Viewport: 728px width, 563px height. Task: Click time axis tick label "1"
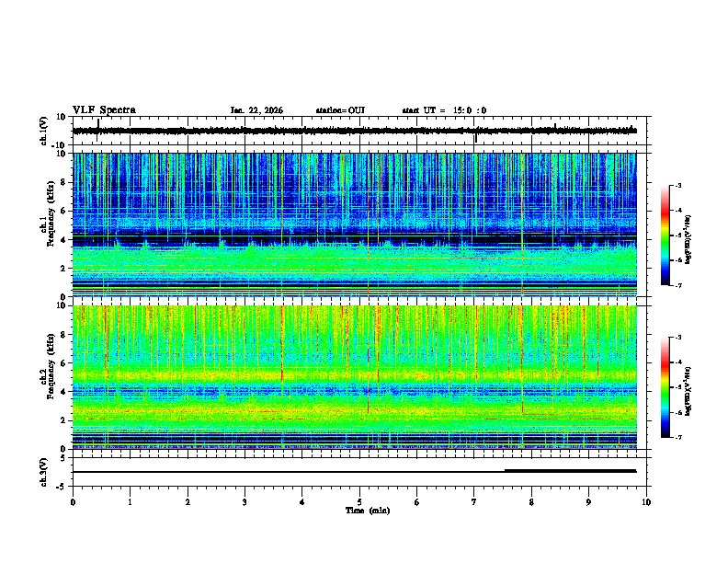pos(130,502)
